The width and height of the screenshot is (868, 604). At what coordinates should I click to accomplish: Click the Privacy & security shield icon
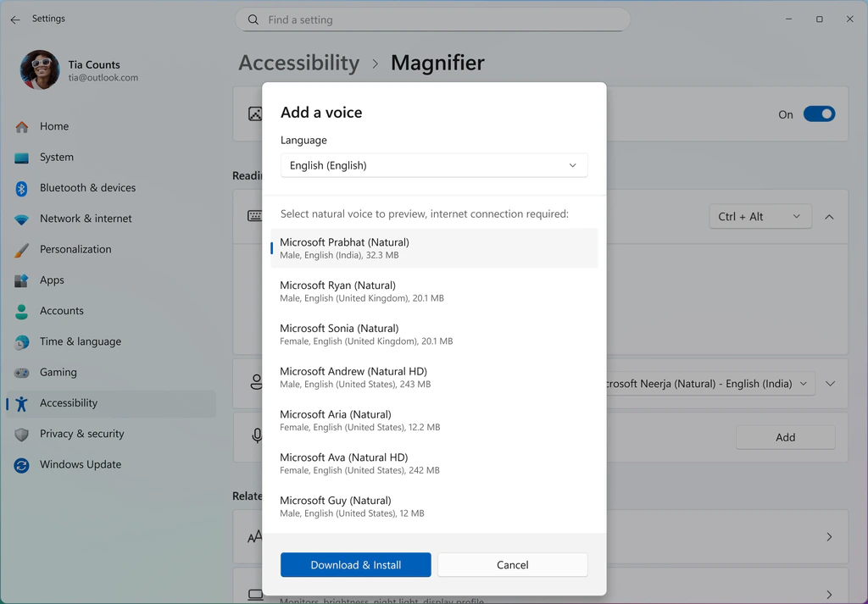tap(22, 435)
